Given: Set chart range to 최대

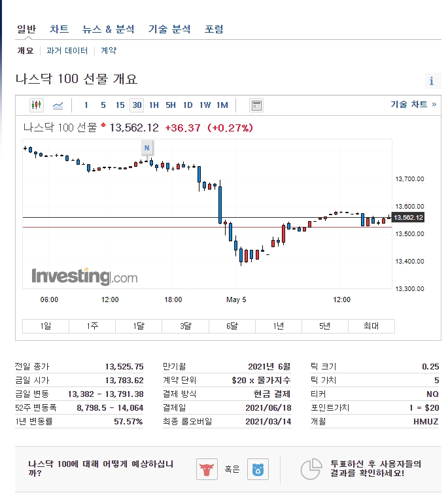Looking at the screenshot, I should coord(371,326).
